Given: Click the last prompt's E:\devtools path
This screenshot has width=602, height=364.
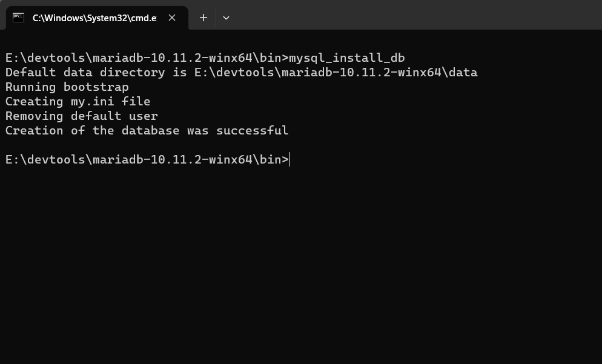Looking at the screenshot, I should (48, 160).
